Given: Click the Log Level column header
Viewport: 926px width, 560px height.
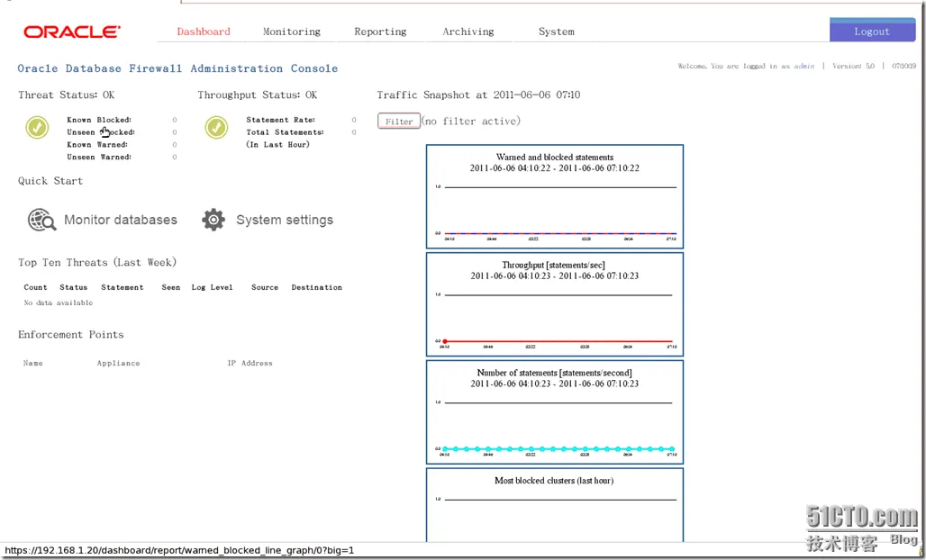Looking at the screenshot, I should 212,287.
